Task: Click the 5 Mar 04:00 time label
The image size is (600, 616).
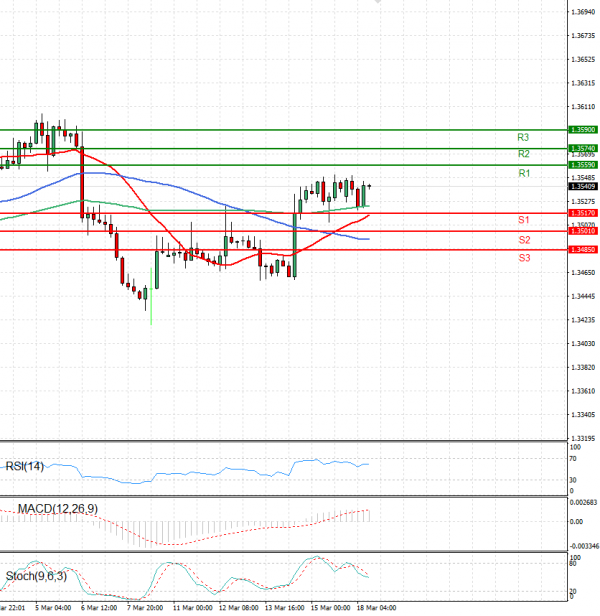Action: click(53, 608)
